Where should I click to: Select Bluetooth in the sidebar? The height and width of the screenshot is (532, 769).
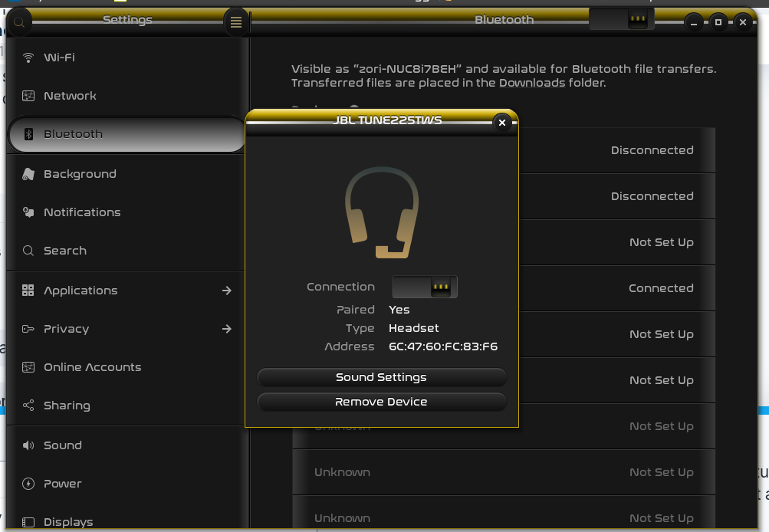click(127, 134)
